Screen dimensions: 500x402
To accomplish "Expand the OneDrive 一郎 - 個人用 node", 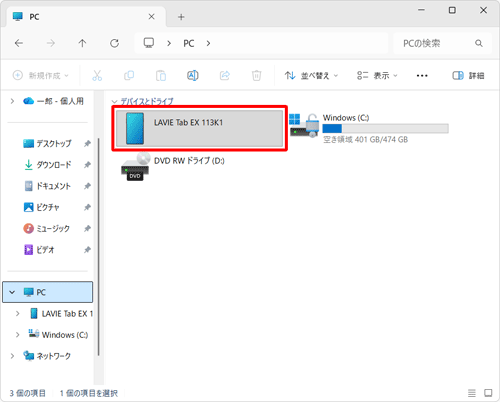I will point(12,101).
